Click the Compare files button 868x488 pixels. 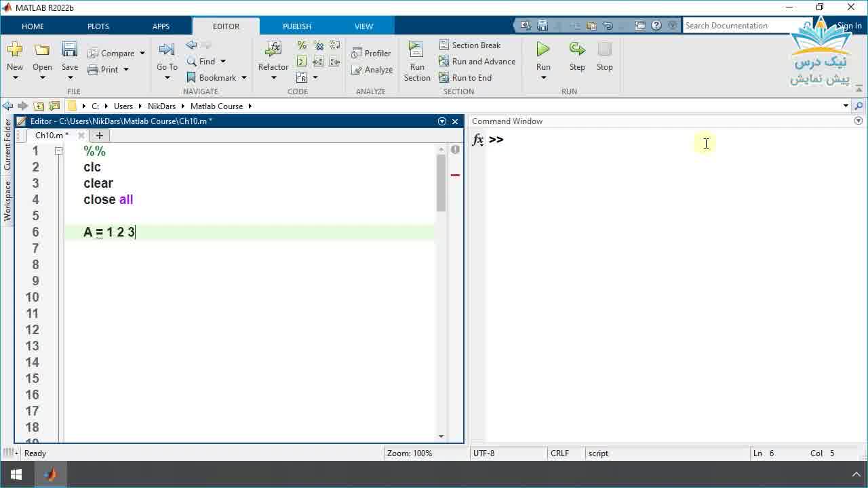(111, 53)
